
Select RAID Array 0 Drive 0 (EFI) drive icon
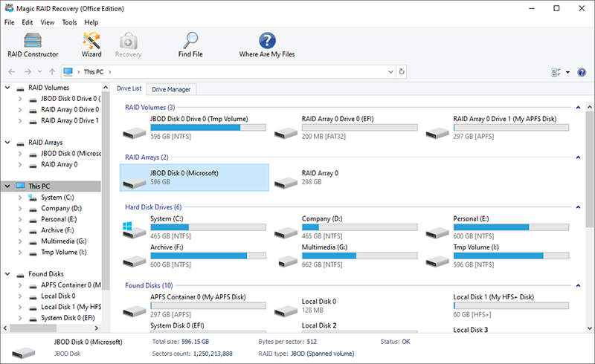pyautogui.click(x=286, y=133)
